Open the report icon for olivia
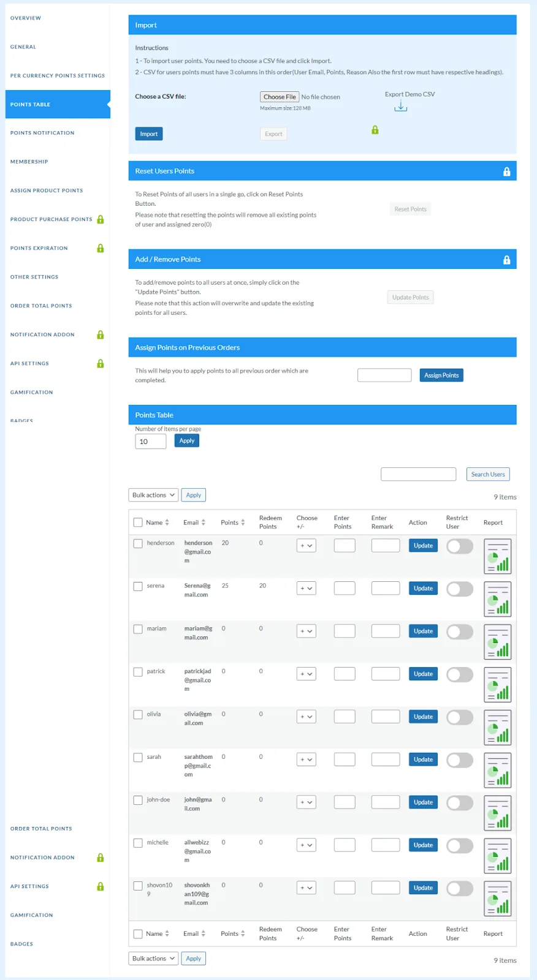The image size is (537, 980). [497, 728]
